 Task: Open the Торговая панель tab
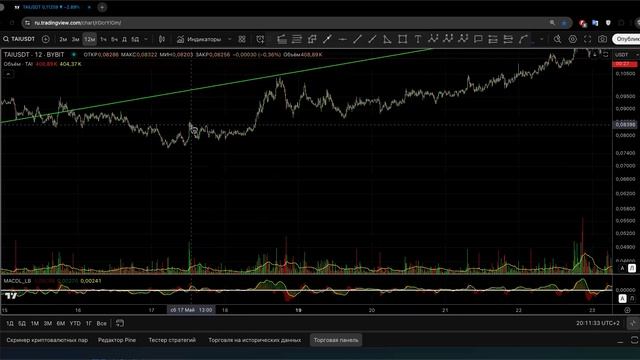pyautogui.click(x=336, y=340)
